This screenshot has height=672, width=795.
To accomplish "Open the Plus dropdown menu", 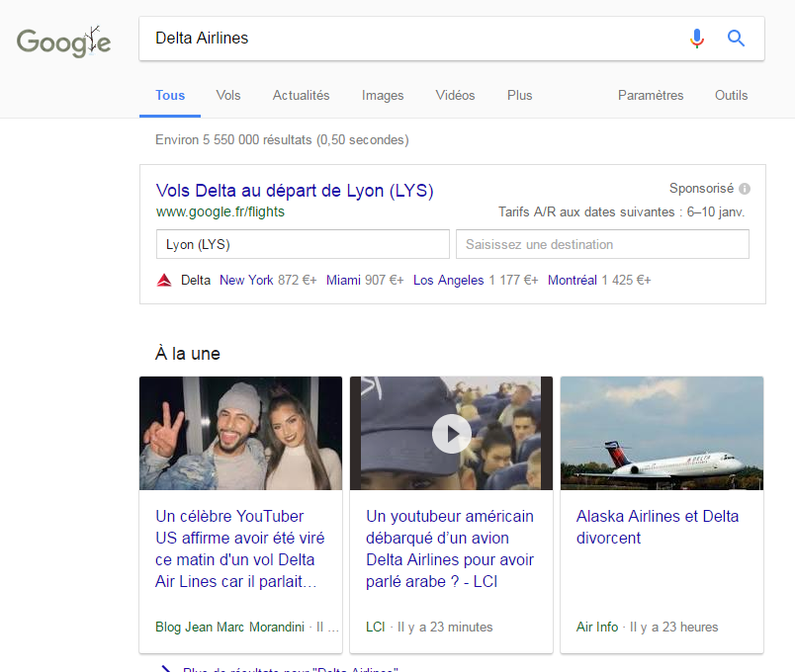I will click(519, 96).
